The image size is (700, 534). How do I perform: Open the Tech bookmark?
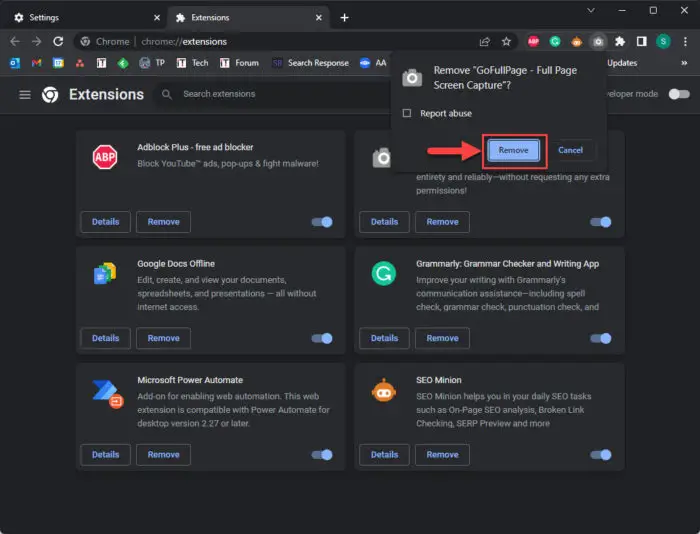pyautogui.click(x=193, y=63)
